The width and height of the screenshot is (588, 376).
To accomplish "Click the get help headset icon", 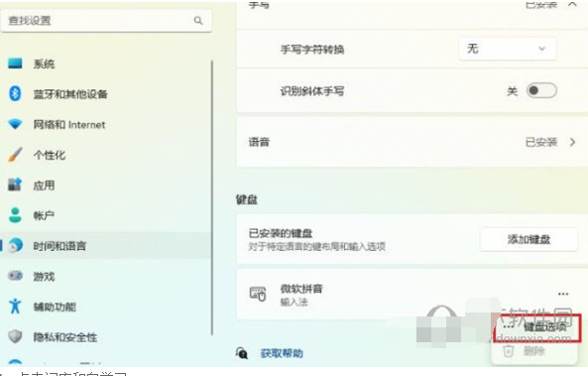I will (x=242, y=353).
